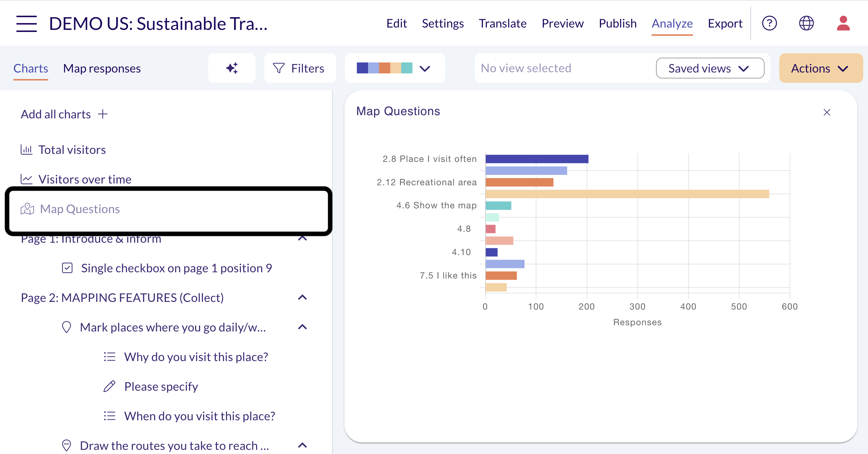
Task: Expand the Actions dropdown menu
Action: [x=821, y=68]
